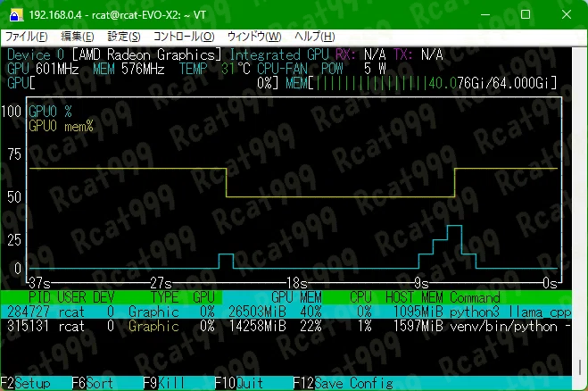Screen dimensions: 588x391
Task: Click the TYPE column header
Action: [165, 297]
